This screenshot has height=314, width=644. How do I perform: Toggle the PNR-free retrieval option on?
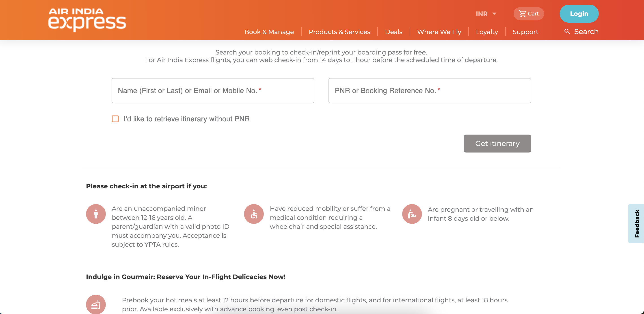(x=115, y=119)
